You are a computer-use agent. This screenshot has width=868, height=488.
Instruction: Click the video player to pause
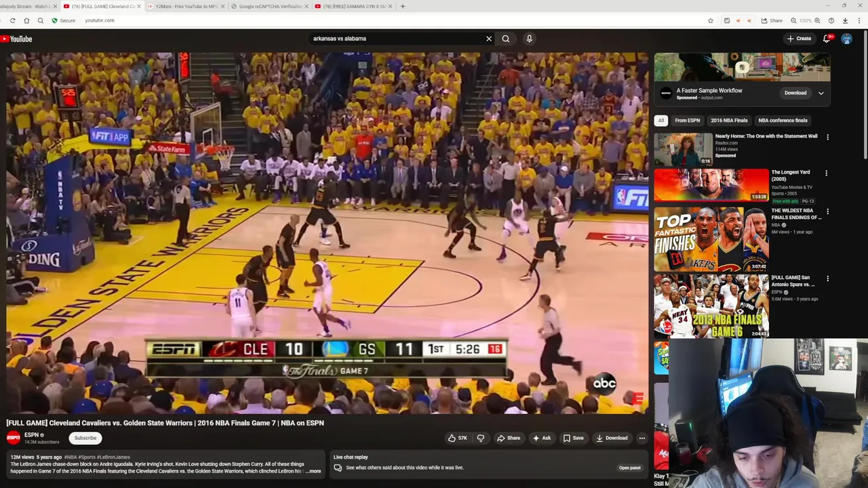pyautogui.click(x=328, y=233)
